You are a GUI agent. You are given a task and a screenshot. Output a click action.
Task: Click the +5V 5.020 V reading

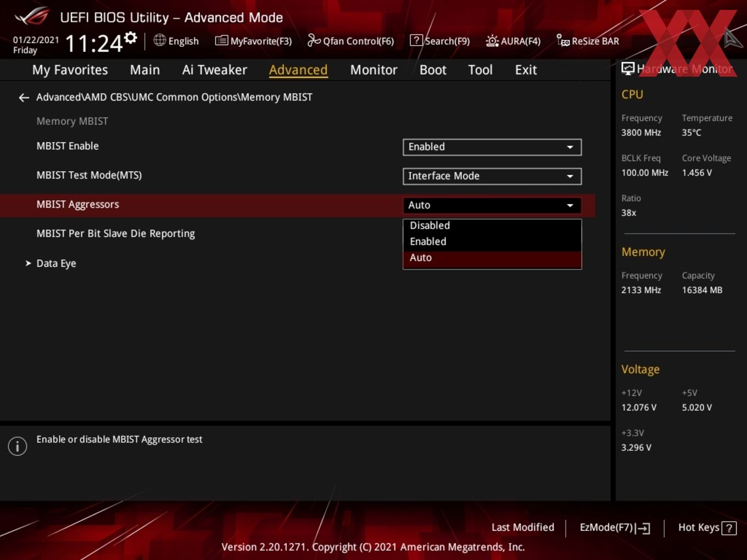(697, 408)
